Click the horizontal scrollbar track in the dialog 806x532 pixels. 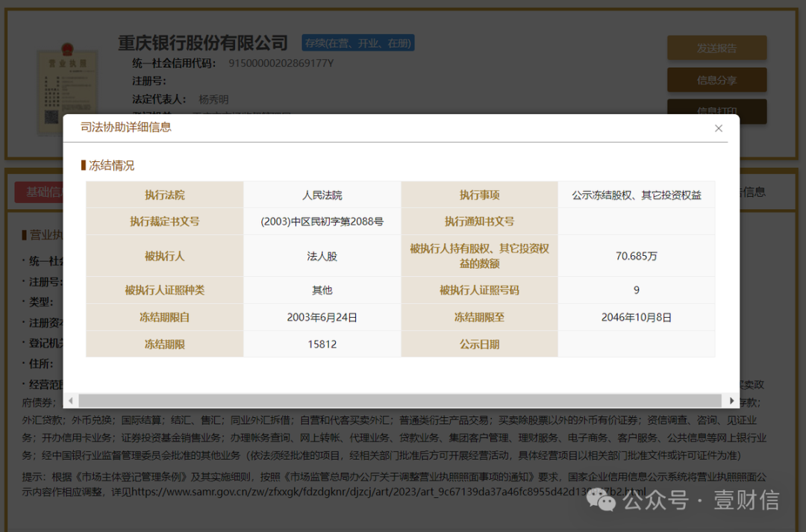pos(400,401)
